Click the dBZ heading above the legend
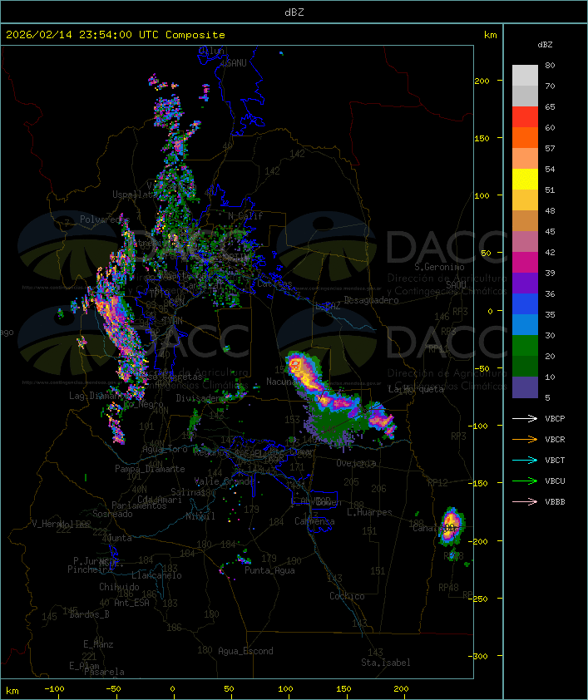Image resolution: width=588 pixels, height=700 pixels. 545,45
